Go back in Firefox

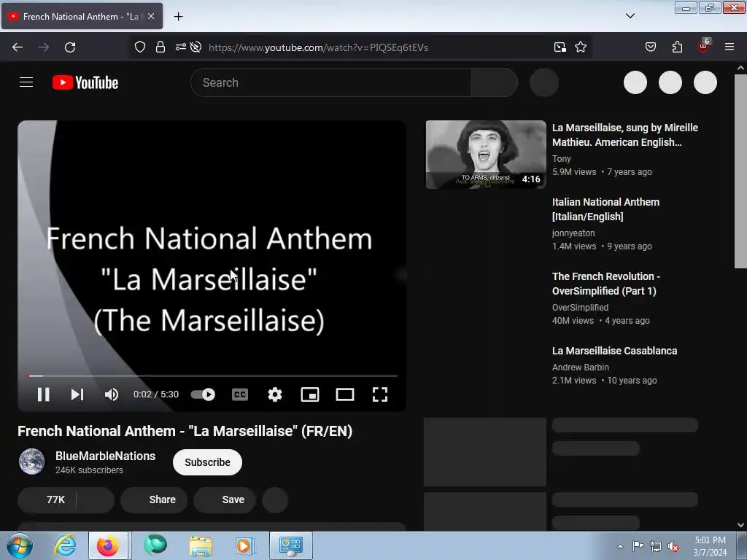[18, 47]
